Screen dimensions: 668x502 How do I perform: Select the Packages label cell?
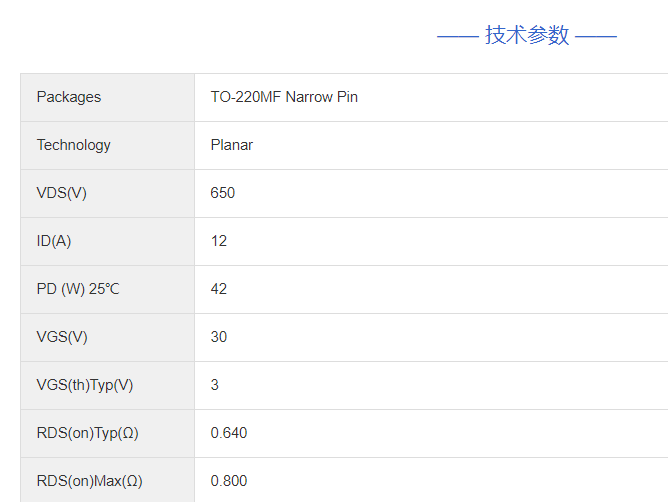[x=108, y=97]
